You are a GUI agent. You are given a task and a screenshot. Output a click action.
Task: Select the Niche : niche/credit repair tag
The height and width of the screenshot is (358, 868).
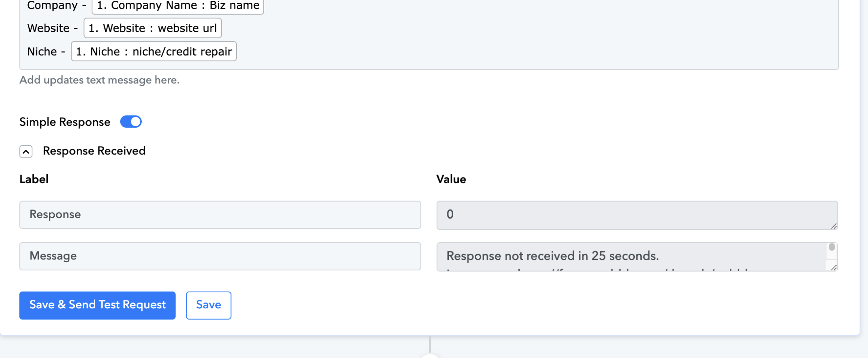pyautogui.click(x=154, y=52)
